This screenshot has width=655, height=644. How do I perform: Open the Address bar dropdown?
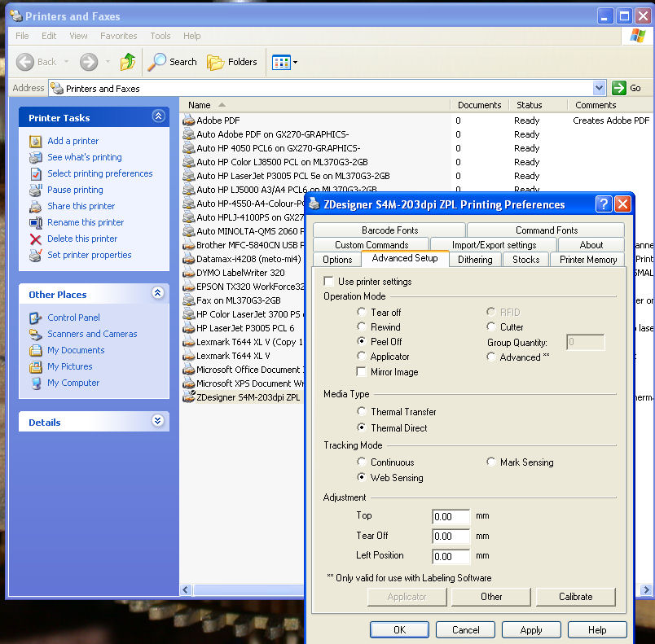(x=599, y=88)
